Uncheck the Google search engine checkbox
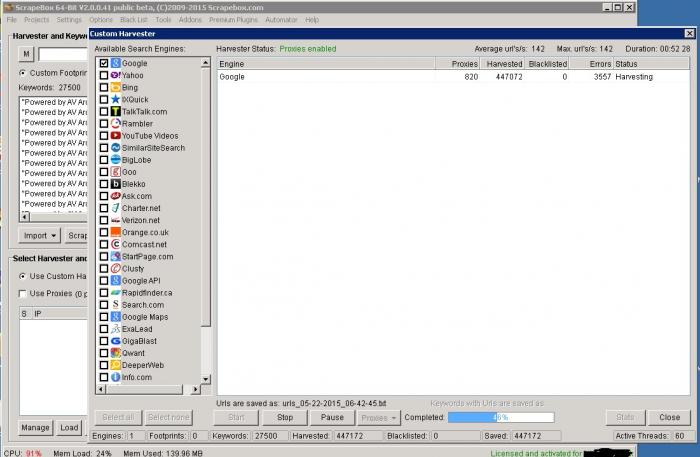Viewport: 700px width, 457px height. [x=104, y=63]
